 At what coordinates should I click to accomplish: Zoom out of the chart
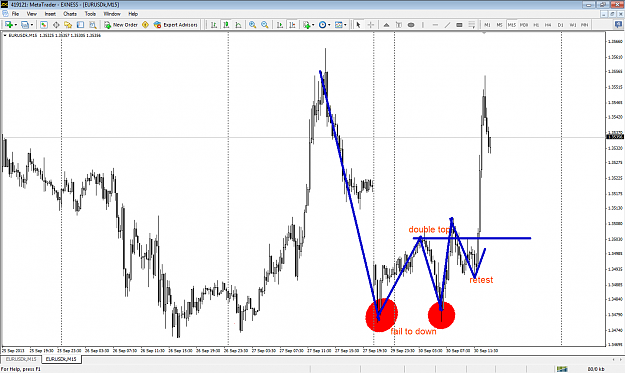click(x=265, y=25)
